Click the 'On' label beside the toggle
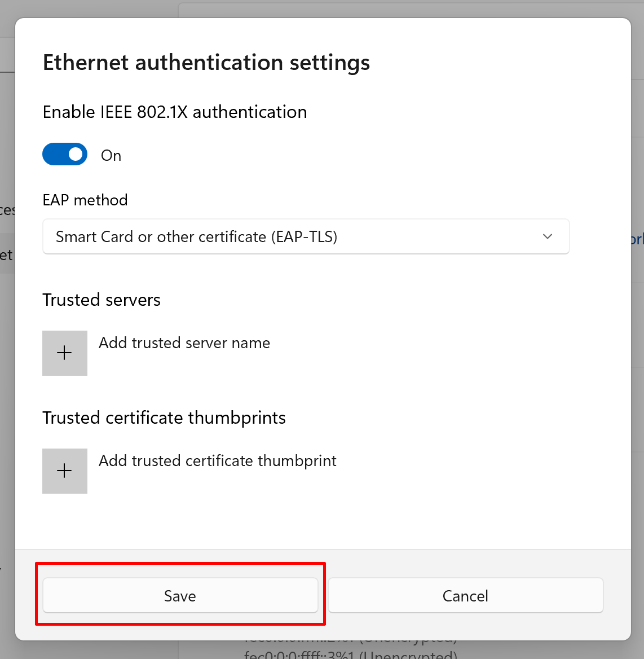Viewport: 644px width, 659px height. (111, 156)
